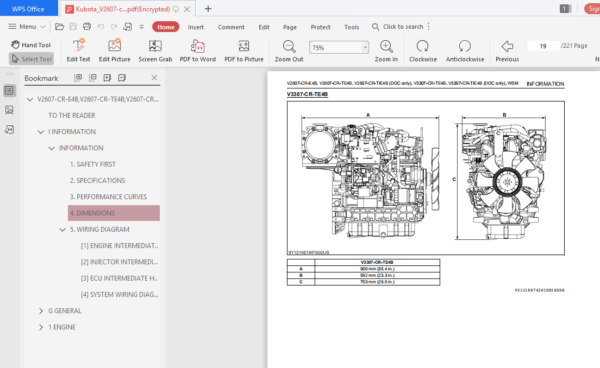Image resolution: width=600 pixels, height=368 pixels.
Task: Activate the Select Tool
Action: click(31, 59)
